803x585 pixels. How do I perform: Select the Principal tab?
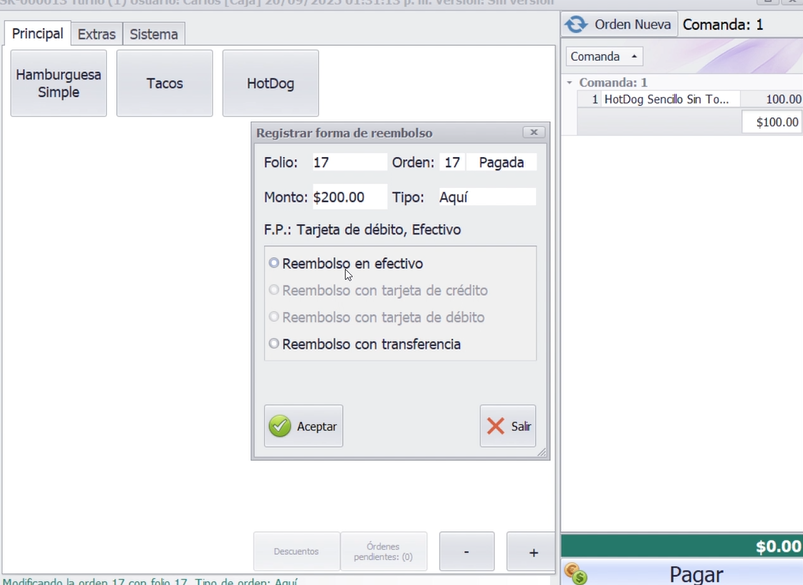pyautogui.click(x=38, y=34)
